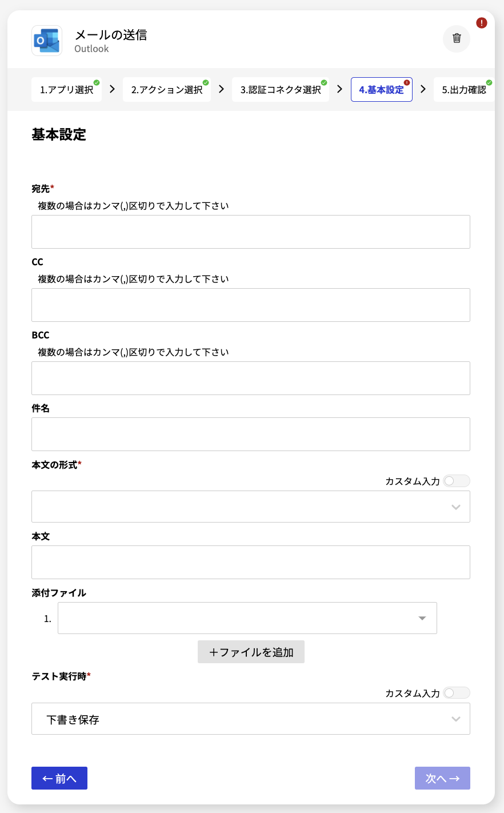Click the ←前へ back button
The width and height of the screenshot is (504, 813).
59,778
